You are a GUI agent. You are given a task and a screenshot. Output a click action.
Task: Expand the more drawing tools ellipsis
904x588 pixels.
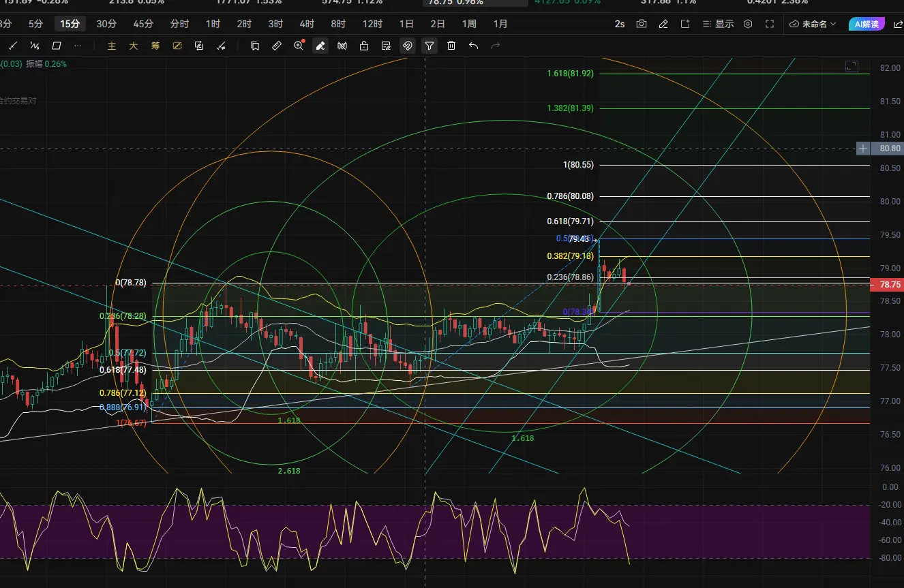click(77, 46)
